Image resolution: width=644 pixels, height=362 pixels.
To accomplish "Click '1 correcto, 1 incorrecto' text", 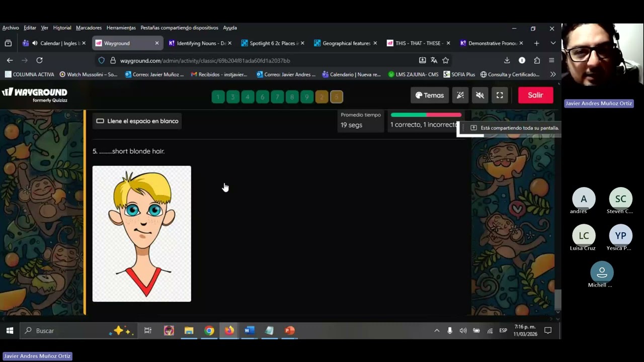I will (x=424, y=125).
